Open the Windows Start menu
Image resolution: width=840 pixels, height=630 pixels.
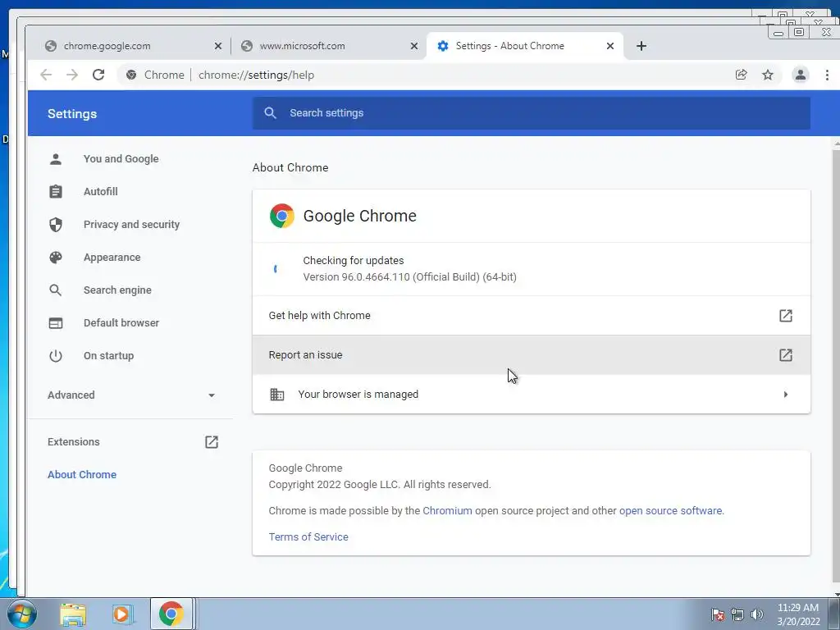21,614
